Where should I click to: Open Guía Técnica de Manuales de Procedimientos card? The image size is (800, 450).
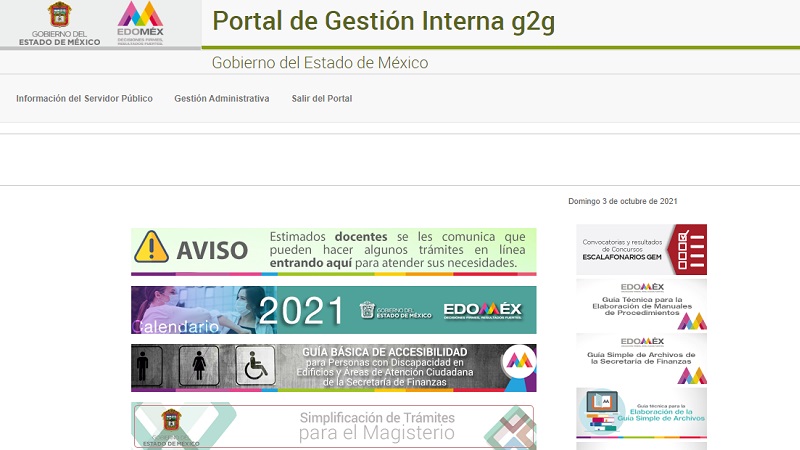pyautogui.click(x=641, y=304)
